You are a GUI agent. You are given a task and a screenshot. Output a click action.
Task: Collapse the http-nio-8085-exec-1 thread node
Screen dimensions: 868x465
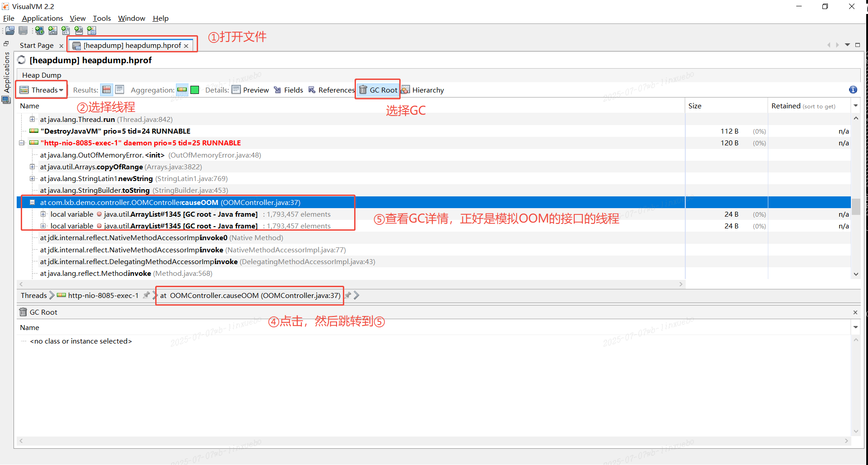22,143
